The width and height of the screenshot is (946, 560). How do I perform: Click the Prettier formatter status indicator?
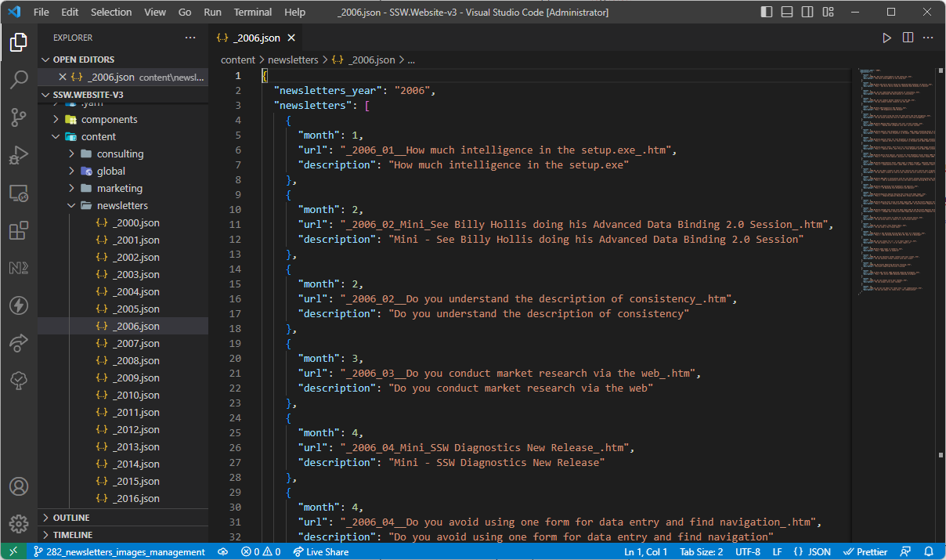click(x=865, y=551)
